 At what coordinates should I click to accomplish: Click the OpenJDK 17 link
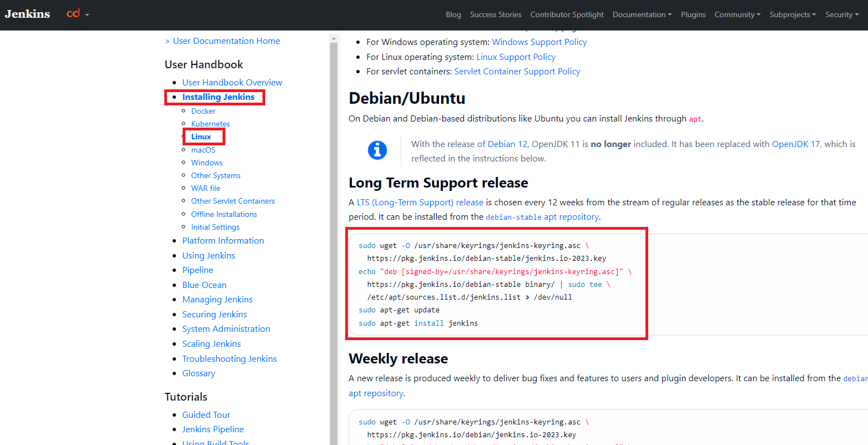796,144
